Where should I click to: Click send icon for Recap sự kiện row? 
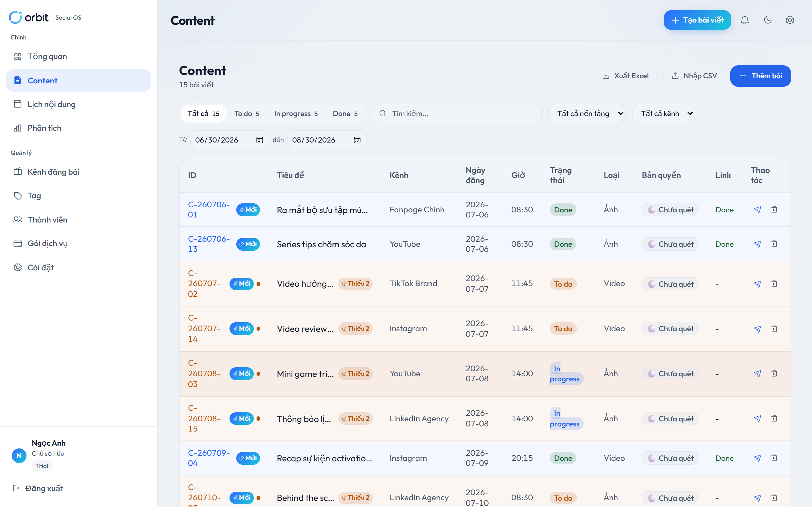(757, 458)
